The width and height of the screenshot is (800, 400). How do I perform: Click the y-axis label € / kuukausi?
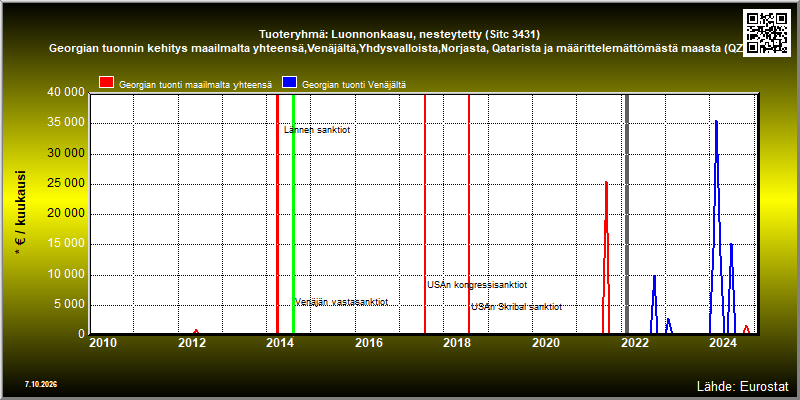pyautogui.click(x=20, y=213)
